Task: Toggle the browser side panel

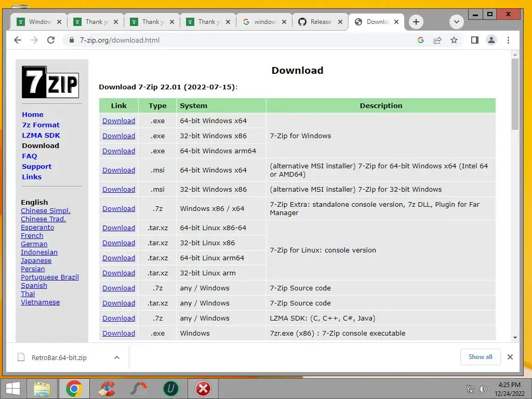Action: coord(475,40)
